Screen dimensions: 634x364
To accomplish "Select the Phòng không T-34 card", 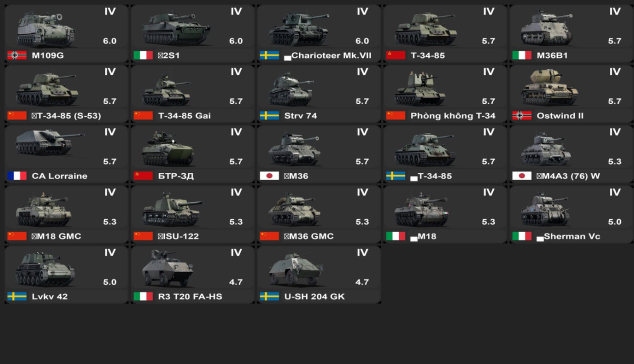I will 445,94.
